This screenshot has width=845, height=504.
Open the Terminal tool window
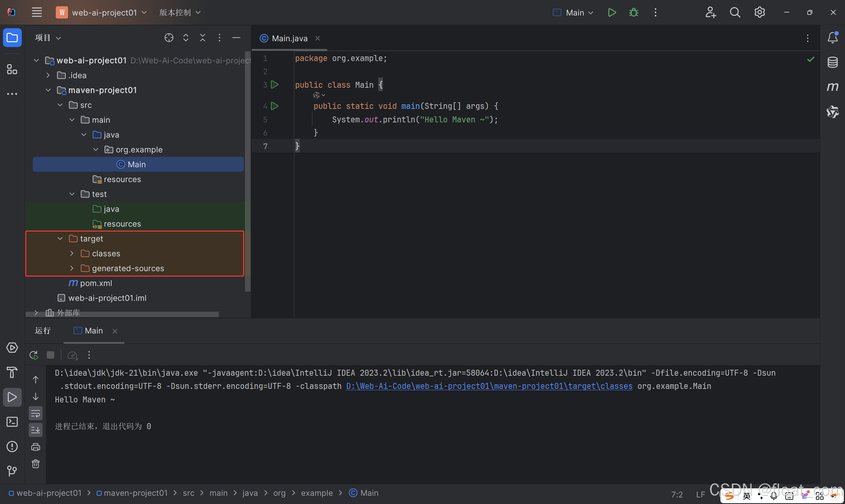(x=12, y=422)
